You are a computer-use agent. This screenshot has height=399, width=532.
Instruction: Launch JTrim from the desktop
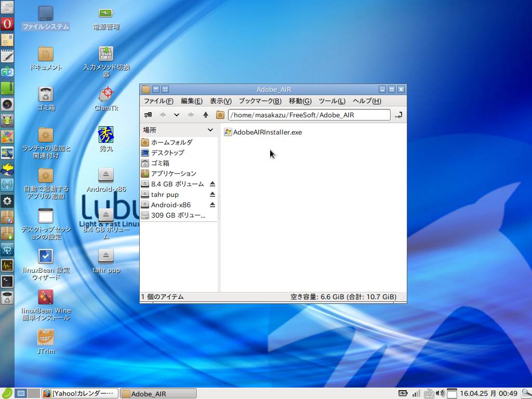(46, 338)
